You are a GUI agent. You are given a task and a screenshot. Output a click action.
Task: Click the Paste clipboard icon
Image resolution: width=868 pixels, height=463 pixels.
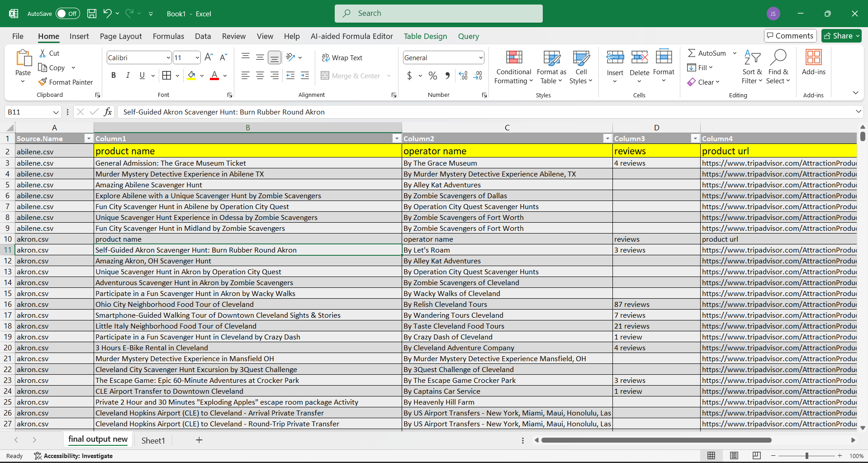point(23,58)
